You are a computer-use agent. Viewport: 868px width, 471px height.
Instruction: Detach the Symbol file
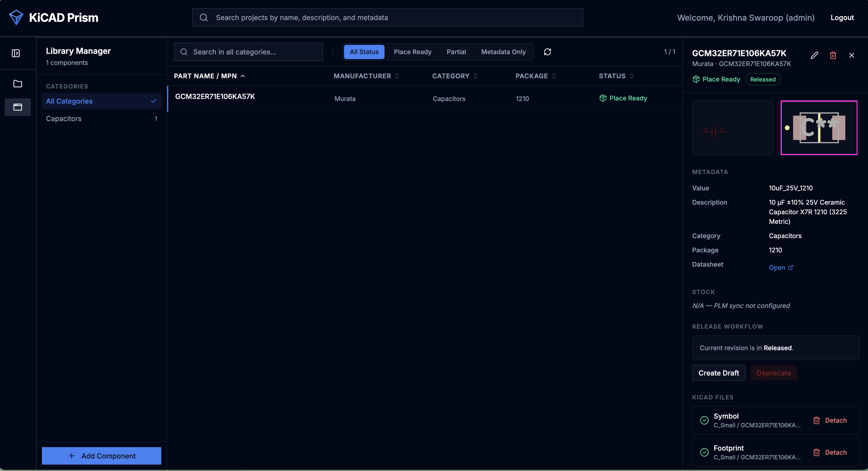click(x=830, y=420)
